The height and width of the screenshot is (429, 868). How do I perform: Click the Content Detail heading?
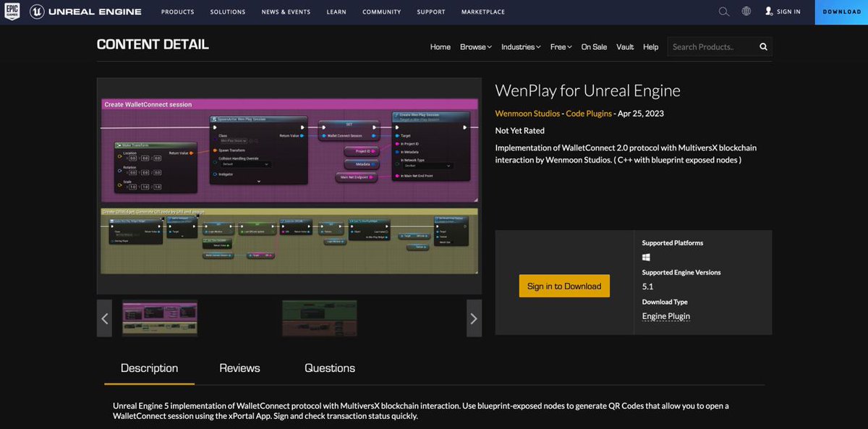[x=153, y=44]
